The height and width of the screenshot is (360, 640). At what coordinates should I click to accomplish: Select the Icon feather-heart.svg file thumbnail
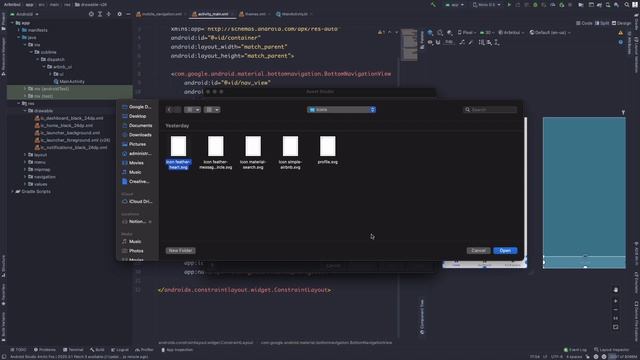(178, 146)
